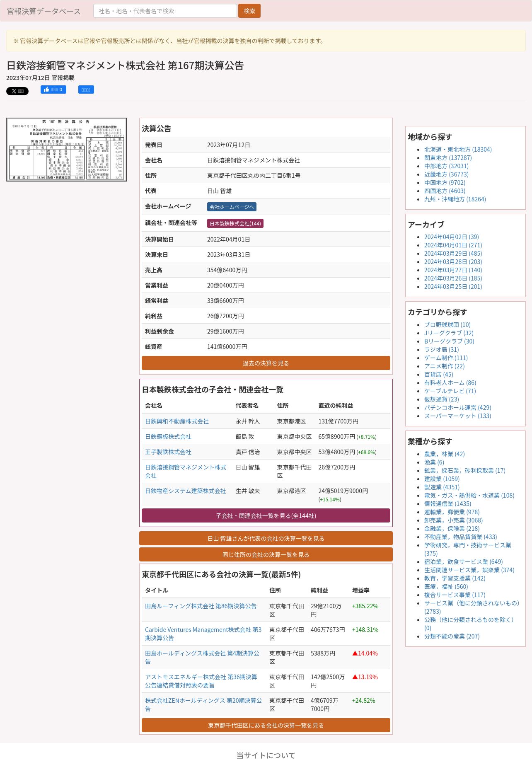
Task: Open ケーブルテレビ (71) category
Action: [450, 391]
